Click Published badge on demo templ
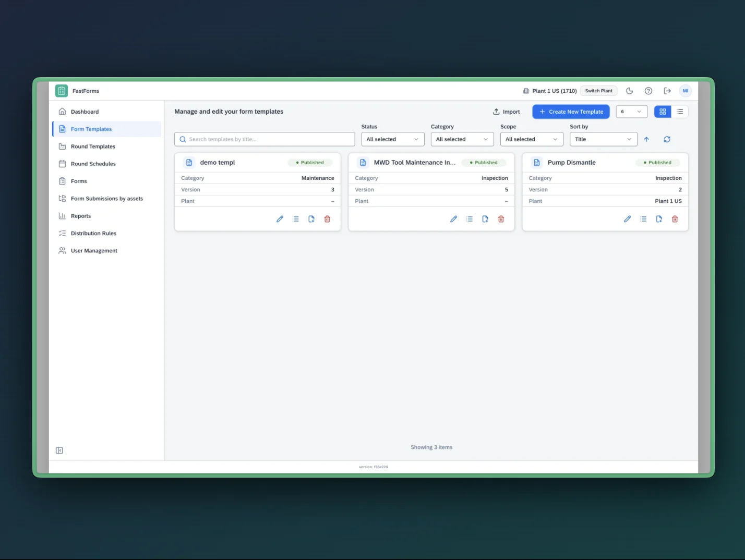 click(x=310, y=163)
